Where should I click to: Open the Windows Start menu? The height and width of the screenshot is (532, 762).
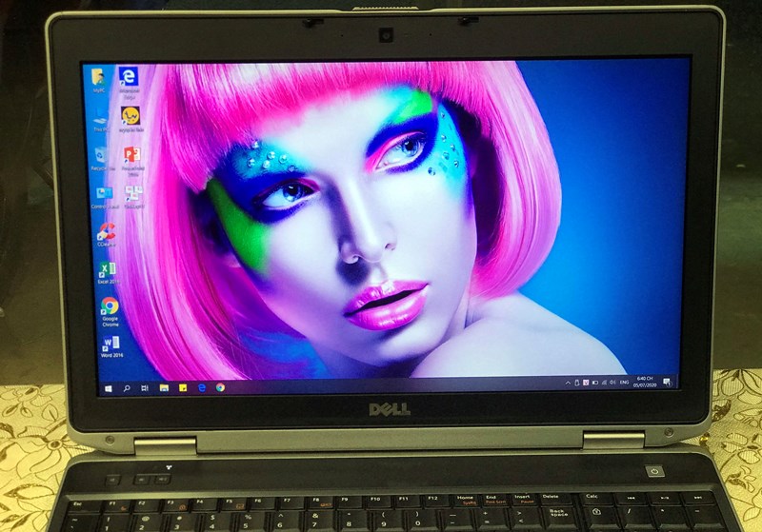(109, 389)
